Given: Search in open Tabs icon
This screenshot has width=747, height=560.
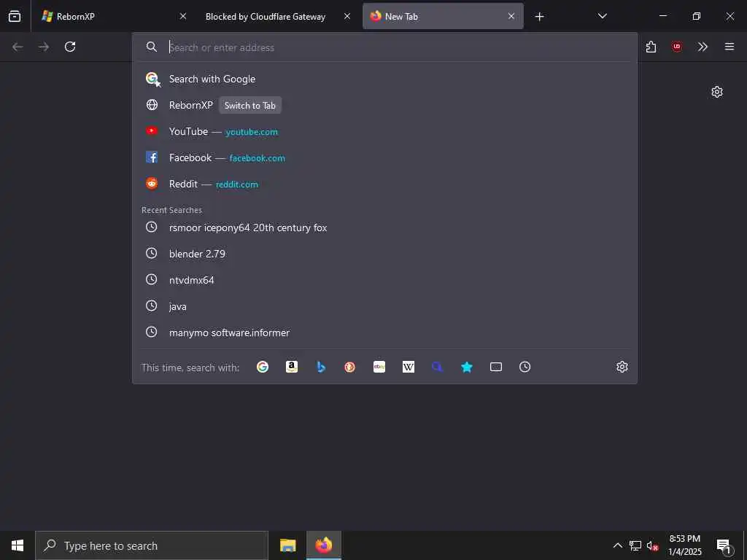Looking at the screenshot, I should [496, 367].
